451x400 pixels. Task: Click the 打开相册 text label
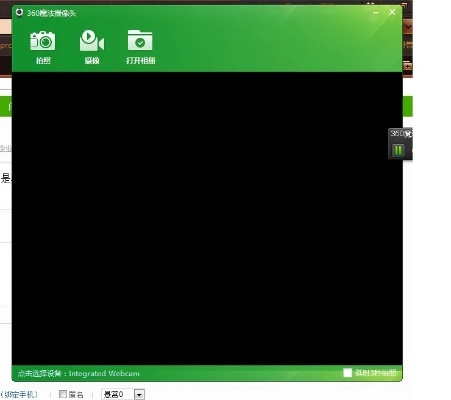click(x=141, y=61)
